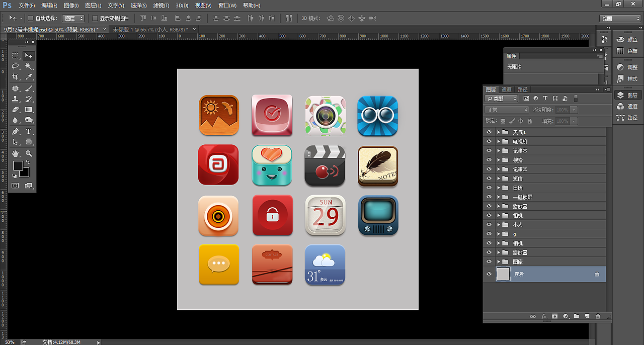Click the fx layer style icon at bottom of Layers panel

coord(544,316)
